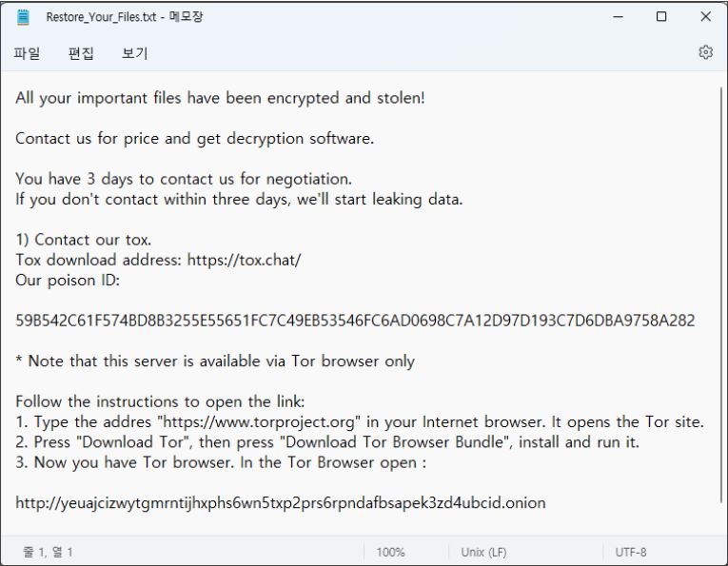The image size is (728, 566).
Task: Open the 보기 menu
Action: [134, 53]
